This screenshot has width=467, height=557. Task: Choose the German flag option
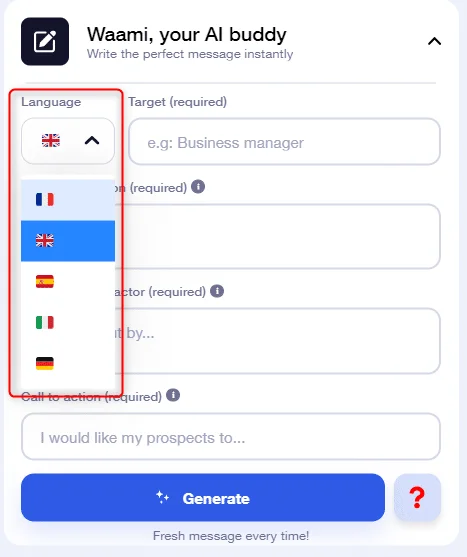point(68,364)
